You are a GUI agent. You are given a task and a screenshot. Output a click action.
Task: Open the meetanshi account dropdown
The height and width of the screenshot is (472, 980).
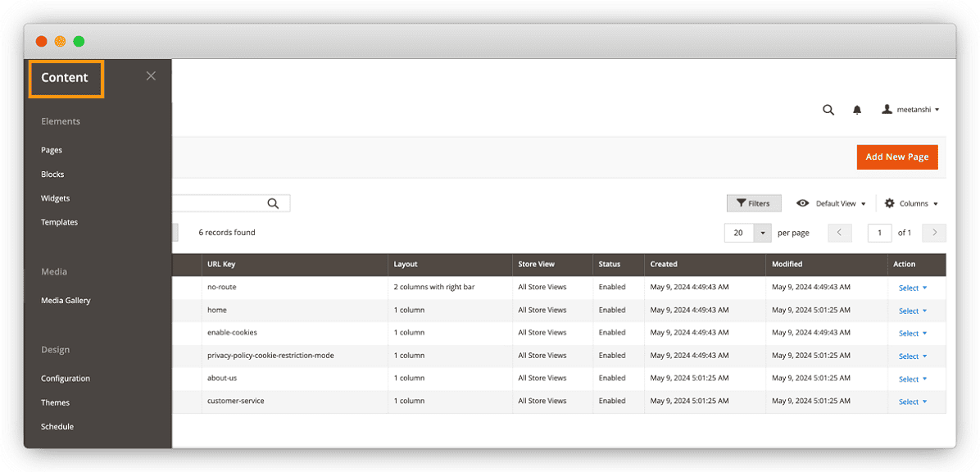[x=910, y=110]
